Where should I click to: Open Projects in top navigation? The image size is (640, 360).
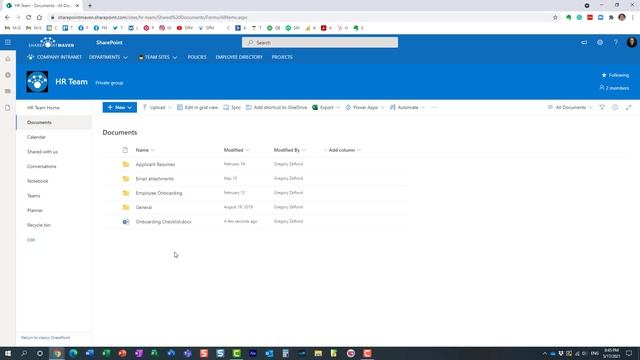[x=282, y=57]
